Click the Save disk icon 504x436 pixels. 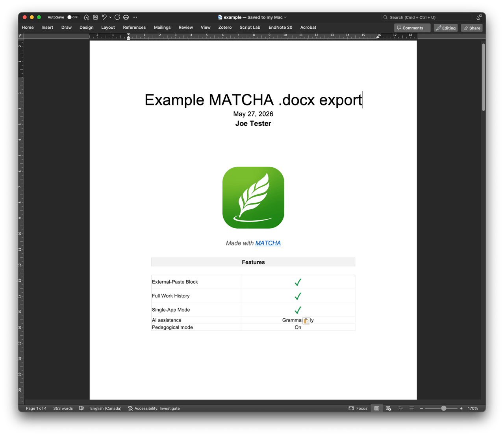coord(95,17)
